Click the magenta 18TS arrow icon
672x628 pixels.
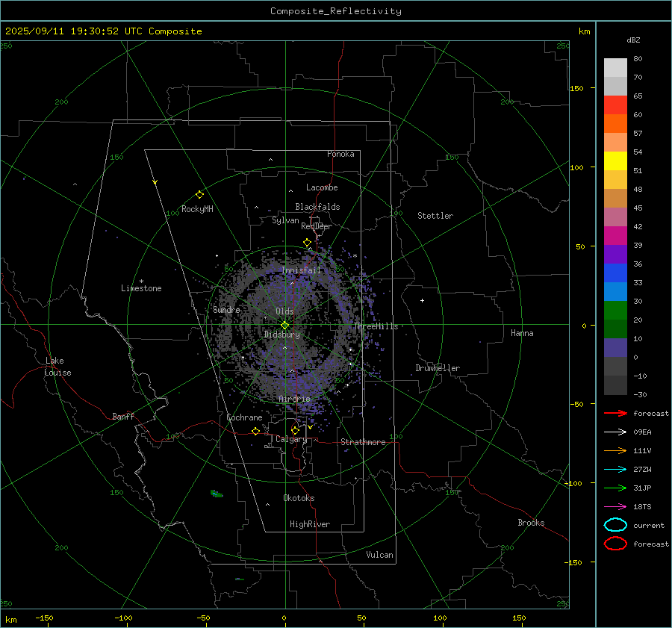point(615,507)
